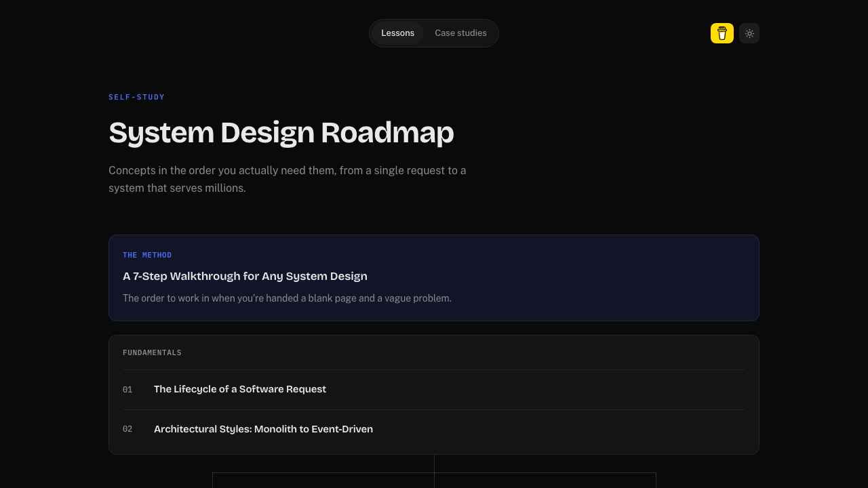This screenshot has width=868, height=488.
Task: Open A 7-Step Walkthrough for Any System Design
Action: coord(434,278)
